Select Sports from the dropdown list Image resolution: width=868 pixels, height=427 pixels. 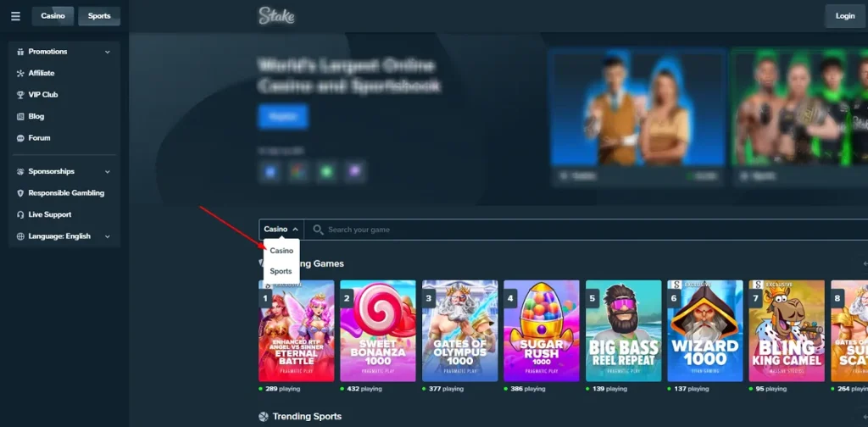(281, 271)
